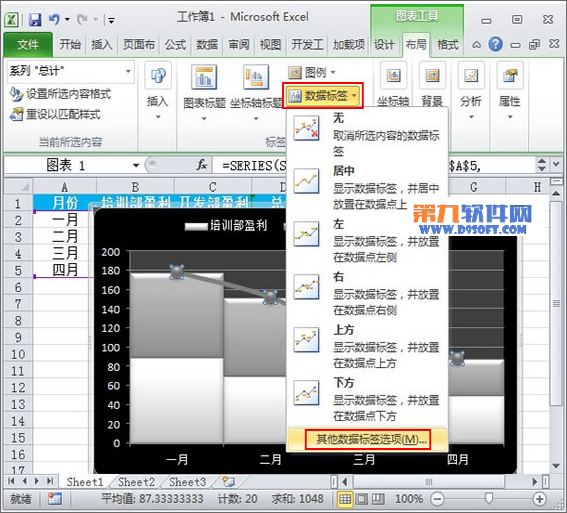This screenshot has height=513, width=567.
Task: Open the Legend (图例) dropdown
Action: pyautogui.click(x=312, y=73)
